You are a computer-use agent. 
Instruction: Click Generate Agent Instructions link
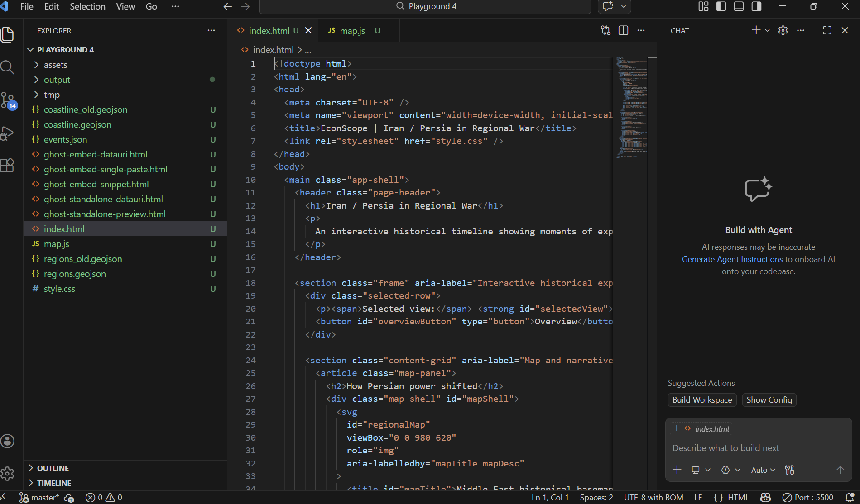(x=732, y=259)
